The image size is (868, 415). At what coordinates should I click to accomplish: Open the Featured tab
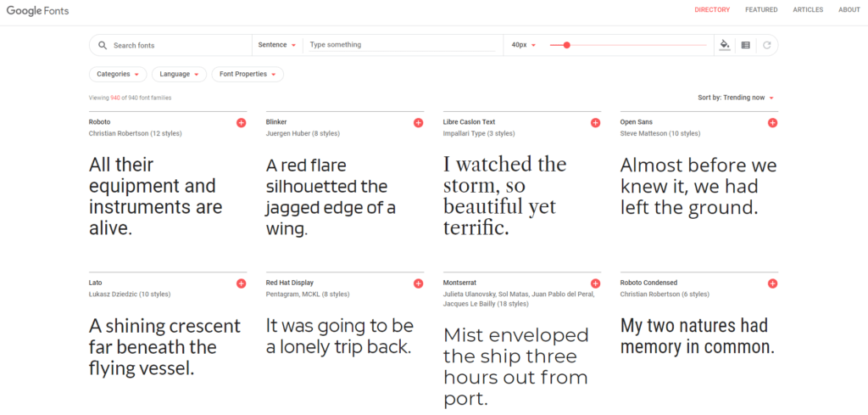[761, 10]
